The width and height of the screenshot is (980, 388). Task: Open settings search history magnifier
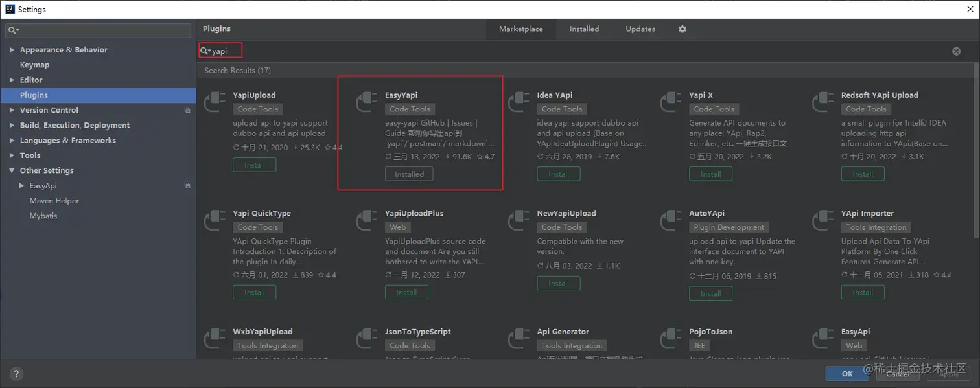13,30
